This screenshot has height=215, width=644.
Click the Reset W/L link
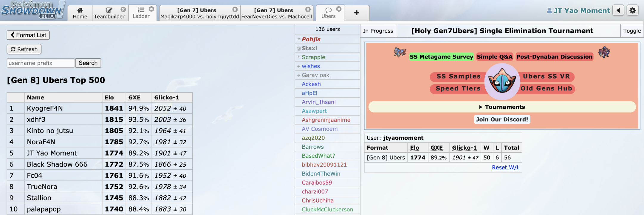point(505,168)
